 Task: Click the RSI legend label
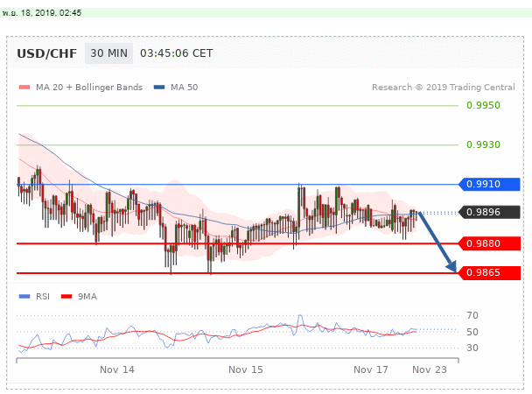(x=43, y=297)
